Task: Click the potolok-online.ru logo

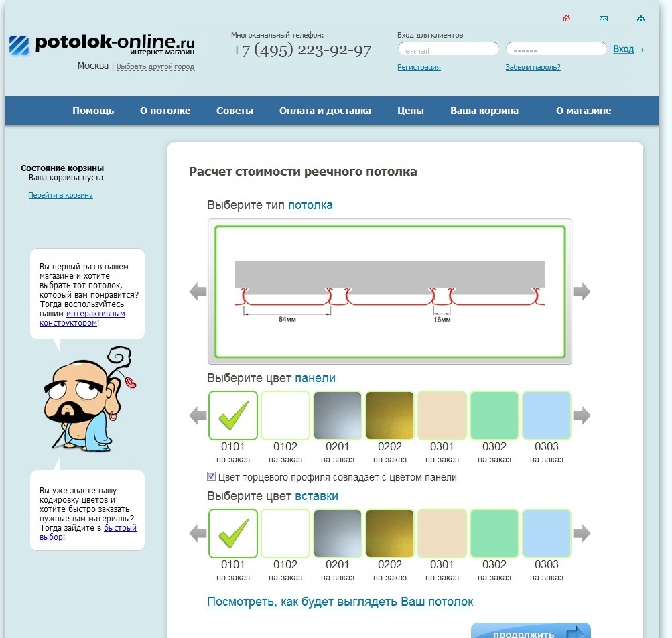Action: pos(102,45)
